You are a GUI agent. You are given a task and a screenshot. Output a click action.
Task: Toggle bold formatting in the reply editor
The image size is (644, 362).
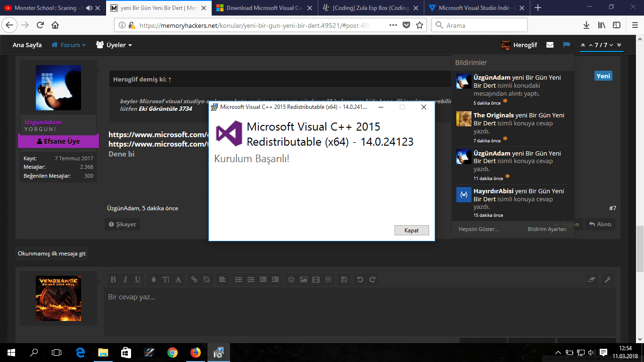point(113,280)
